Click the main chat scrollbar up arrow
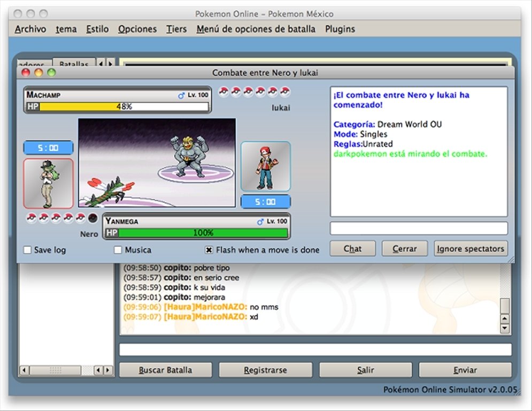 [505, 318]
